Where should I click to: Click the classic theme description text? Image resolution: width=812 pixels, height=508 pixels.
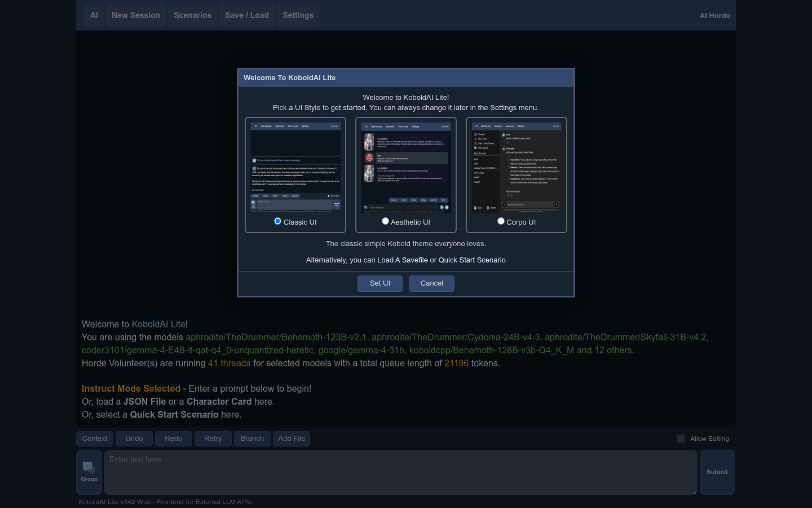click(x=406, y=244)
